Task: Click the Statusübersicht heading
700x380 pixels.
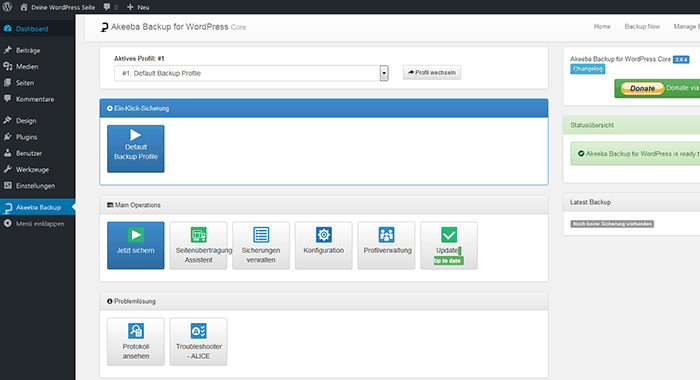Action: click(x=592, y=125)
